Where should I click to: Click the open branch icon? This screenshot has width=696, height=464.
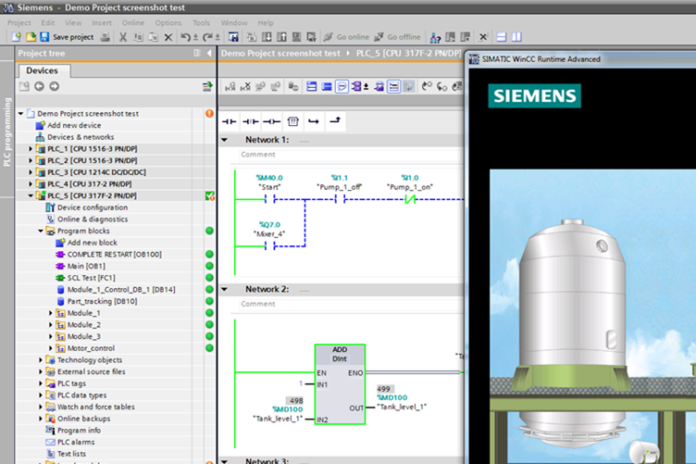point(313,121)
